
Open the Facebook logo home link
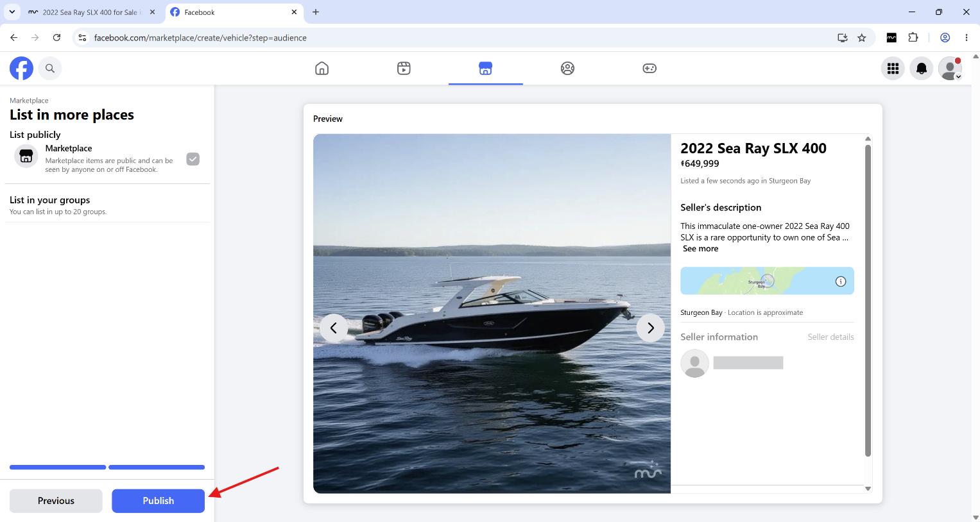21,68
